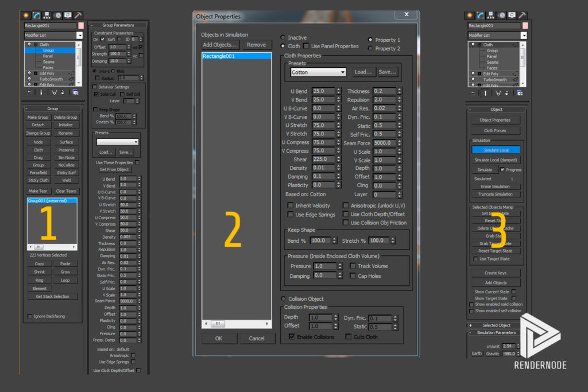The image size is (588, 392).
Task: Check Ignore Backfacing in the Group rollout
Action: 30,316
